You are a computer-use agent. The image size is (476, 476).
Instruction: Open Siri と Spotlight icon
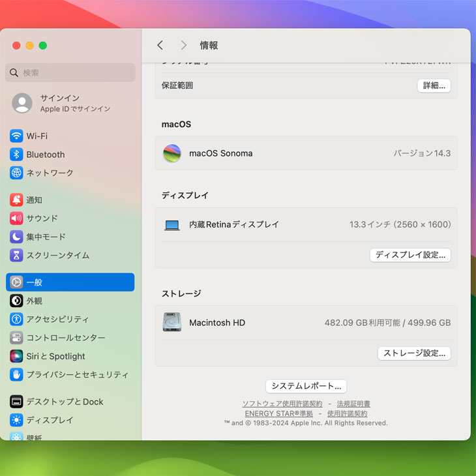16,356
